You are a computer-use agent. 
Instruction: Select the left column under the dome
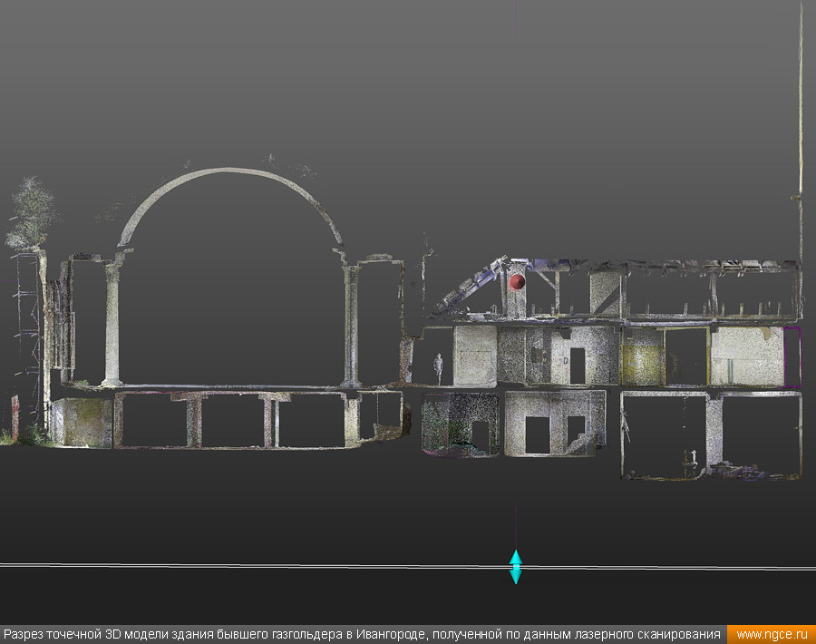tap(113, 322)
